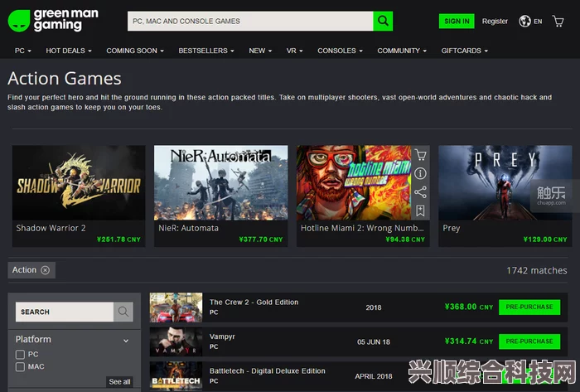Click bookmark icon on Hotline Miami 2

coord(420,211)
